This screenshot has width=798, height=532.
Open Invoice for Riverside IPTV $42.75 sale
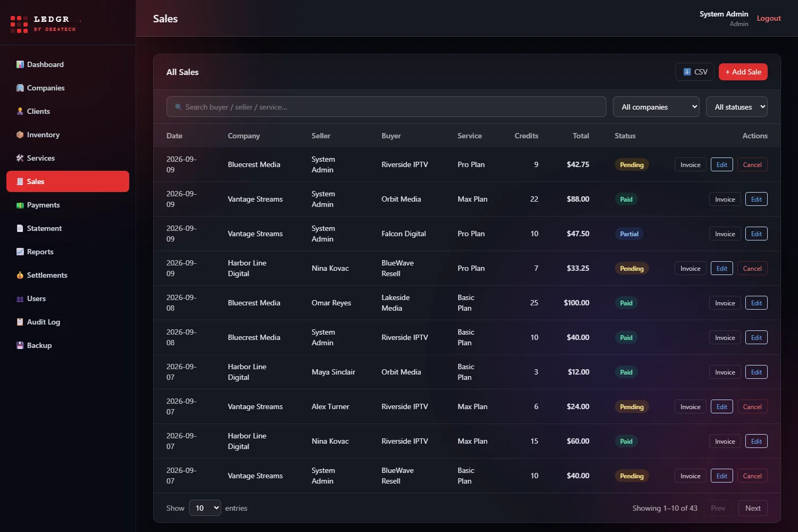pos(691,165)
